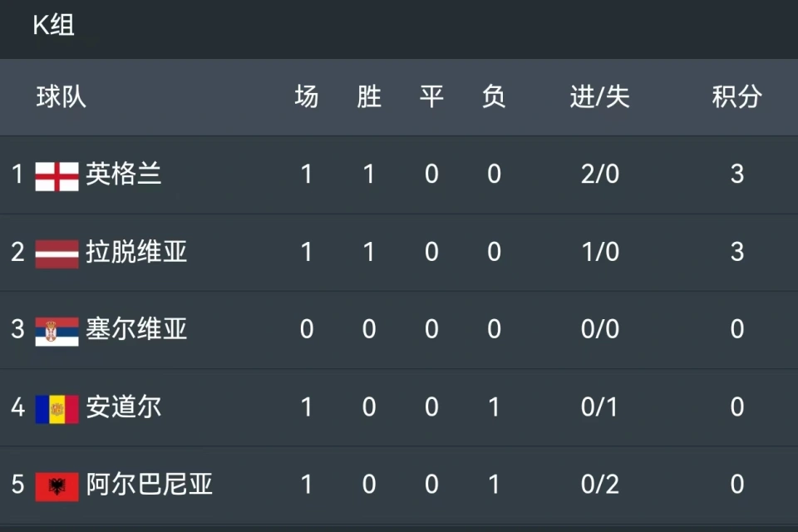
Task: Click Albania's 0/2 goals value
Action: 600,484
